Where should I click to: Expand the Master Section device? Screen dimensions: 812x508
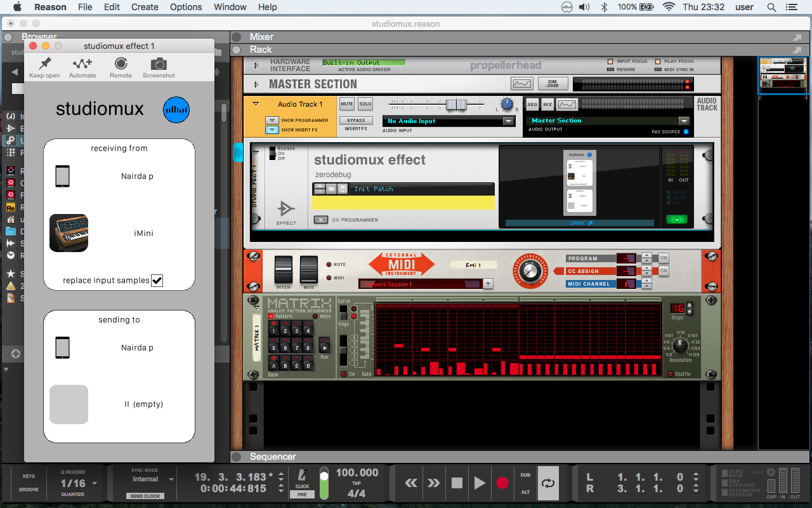point(256,84)
